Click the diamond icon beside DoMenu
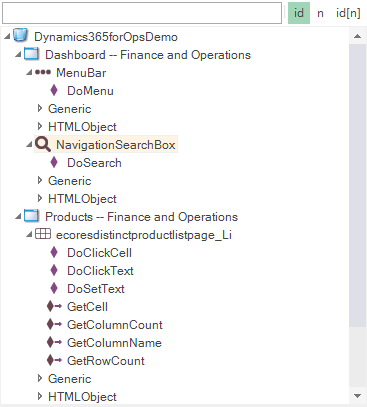The width and height of the screenshot is (367, 407). point(54,90)
